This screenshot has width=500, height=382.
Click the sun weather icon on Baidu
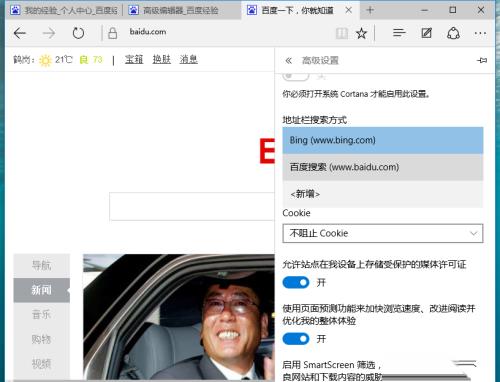45,61
